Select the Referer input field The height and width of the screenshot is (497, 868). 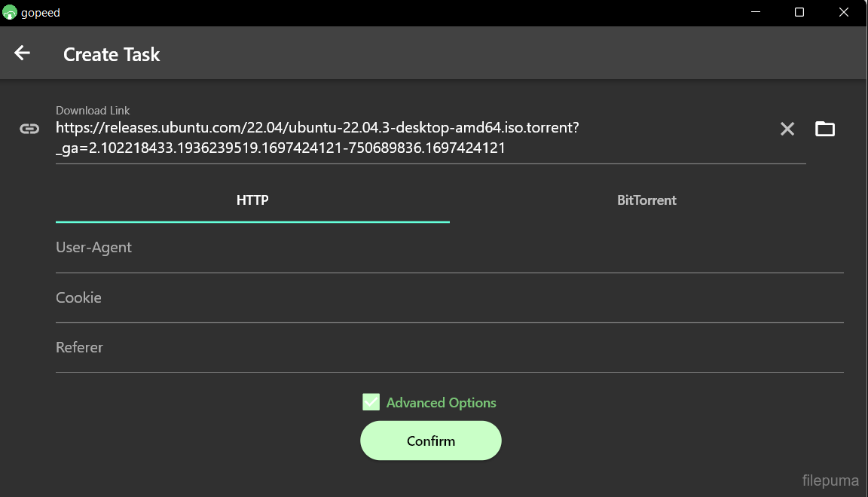point(449,348)
